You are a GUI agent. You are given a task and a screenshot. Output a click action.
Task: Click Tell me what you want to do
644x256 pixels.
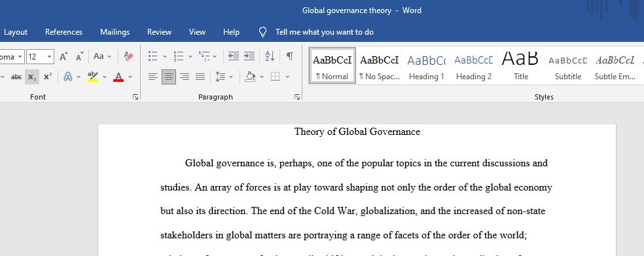pos(325,32)
